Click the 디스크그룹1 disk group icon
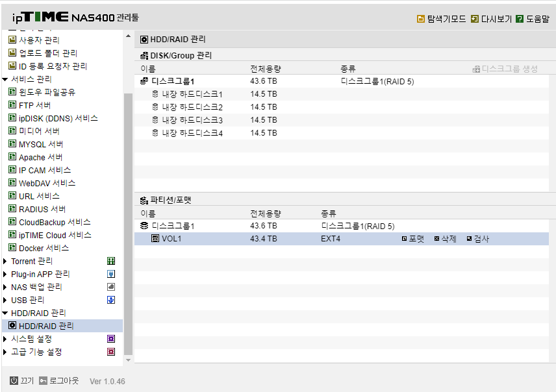The image size is (556, 392). coord(144,81)
